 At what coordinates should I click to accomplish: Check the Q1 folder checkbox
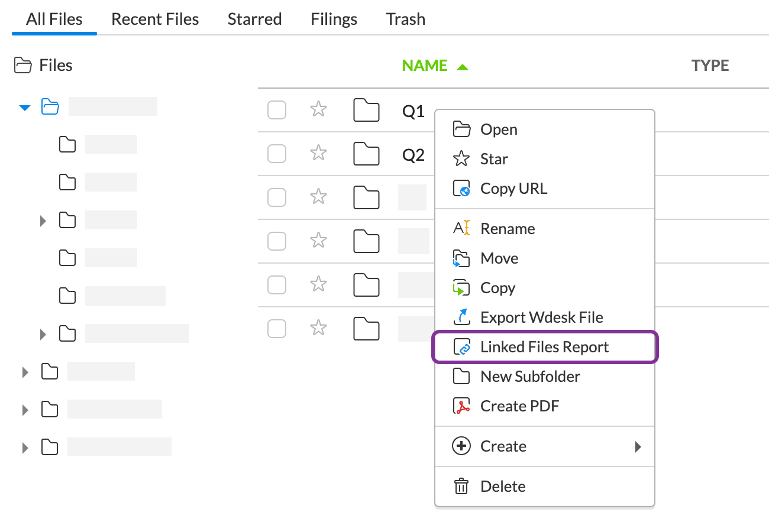tap(277, 110)
